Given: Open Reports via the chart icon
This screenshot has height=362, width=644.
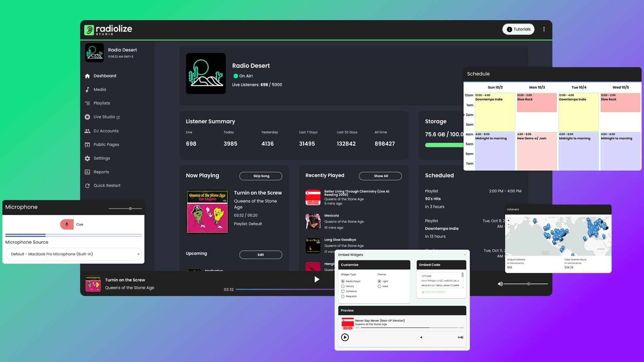Looking at the screenshot, I should [88, 172].
